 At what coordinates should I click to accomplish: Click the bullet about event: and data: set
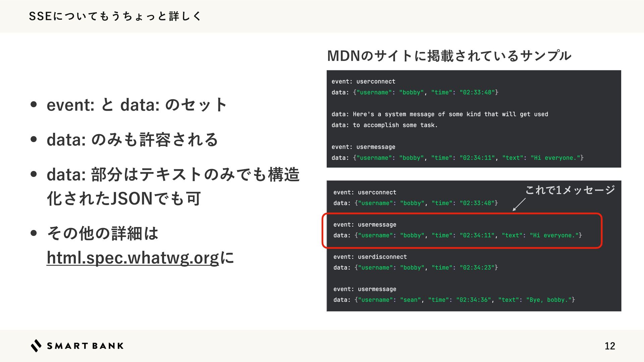(x=137, y=105)
